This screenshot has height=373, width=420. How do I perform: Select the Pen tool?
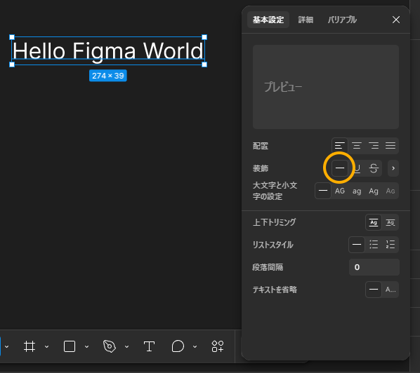pyautogui.click(x=109, y=346)
